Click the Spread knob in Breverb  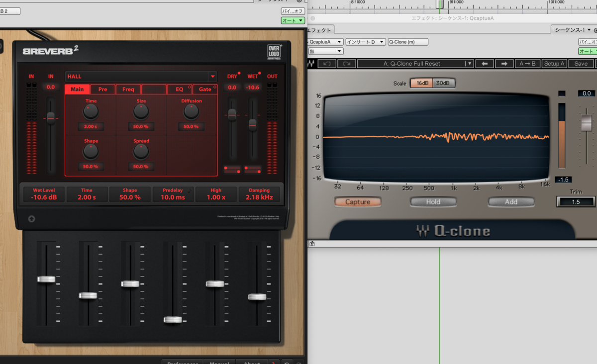pos(141,151)
